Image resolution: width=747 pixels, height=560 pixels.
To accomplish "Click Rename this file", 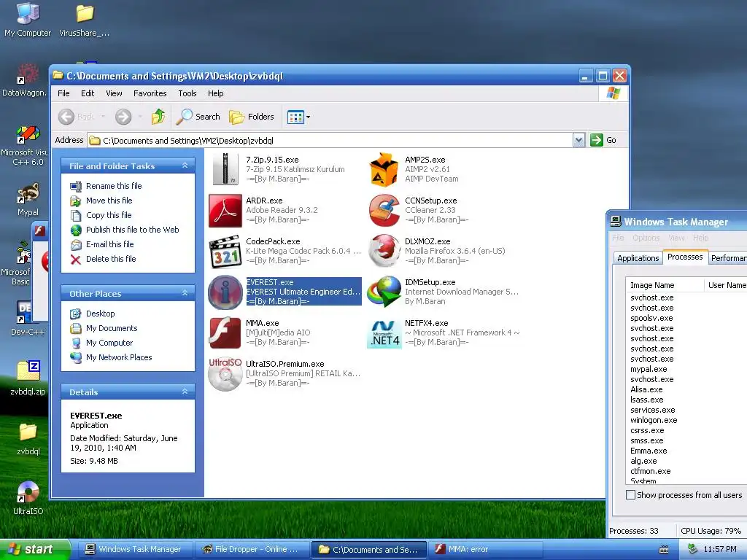I will (114, 186).
